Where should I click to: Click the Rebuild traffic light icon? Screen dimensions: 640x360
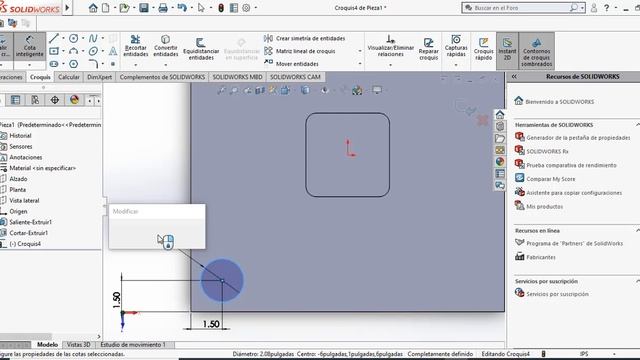point(221,8)
